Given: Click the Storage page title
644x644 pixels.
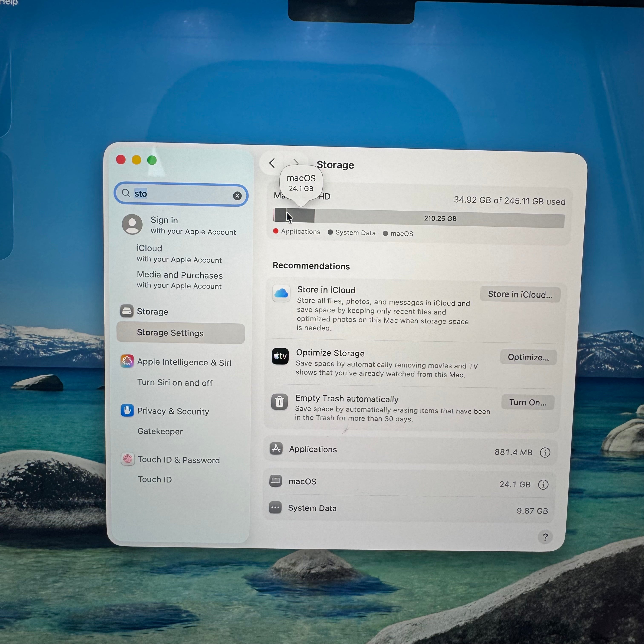Looking at the screenshot, I should [x=335, y=165].
